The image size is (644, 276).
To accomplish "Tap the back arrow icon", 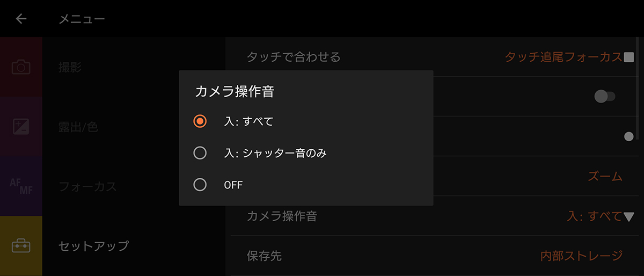I will point(21,19).
